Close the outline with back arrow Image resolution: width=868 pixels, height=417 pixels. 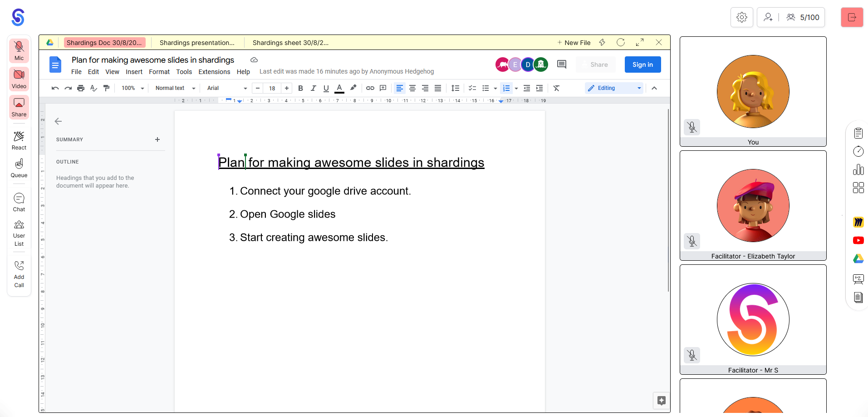pos(58,121)
